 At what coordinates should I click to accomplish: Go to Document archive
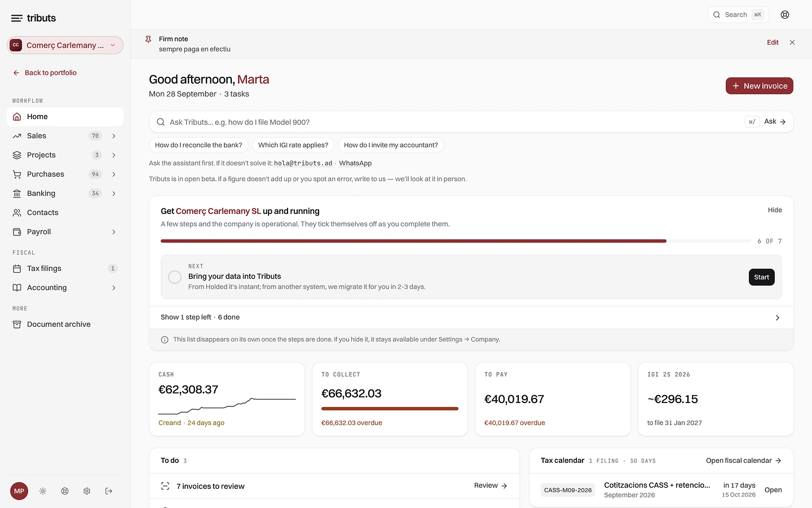(65, 325)
